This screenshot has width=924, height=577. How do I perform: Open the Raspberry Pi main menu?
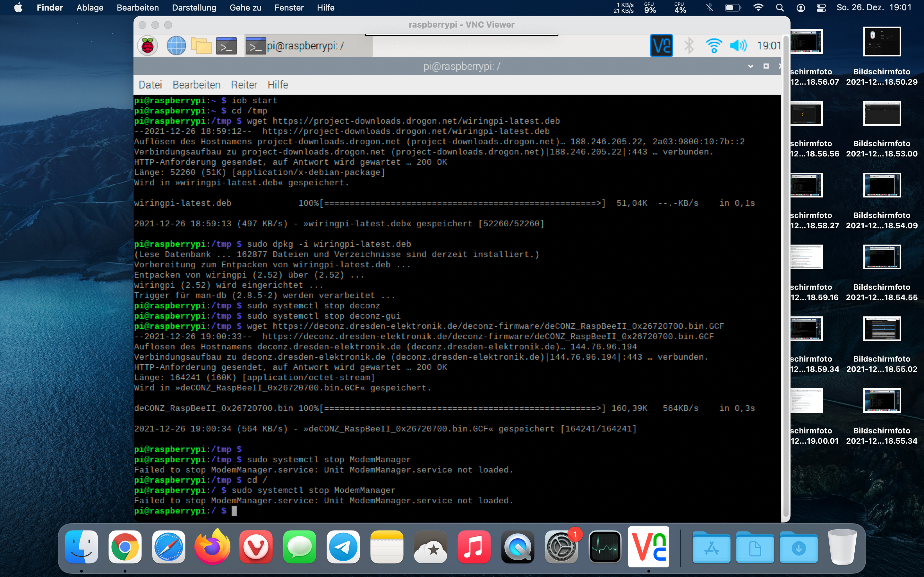pos(147,46)
